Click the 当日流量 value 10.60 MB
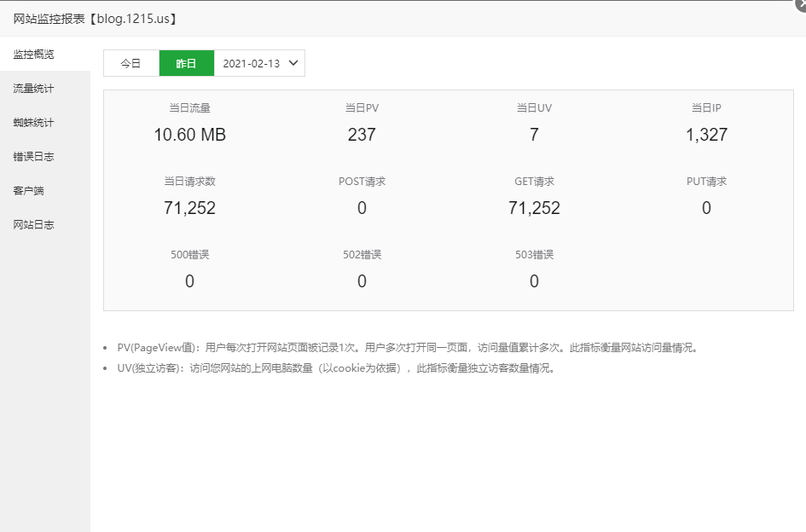The height and width of the screenshot is (532, 806). point(189,135)
